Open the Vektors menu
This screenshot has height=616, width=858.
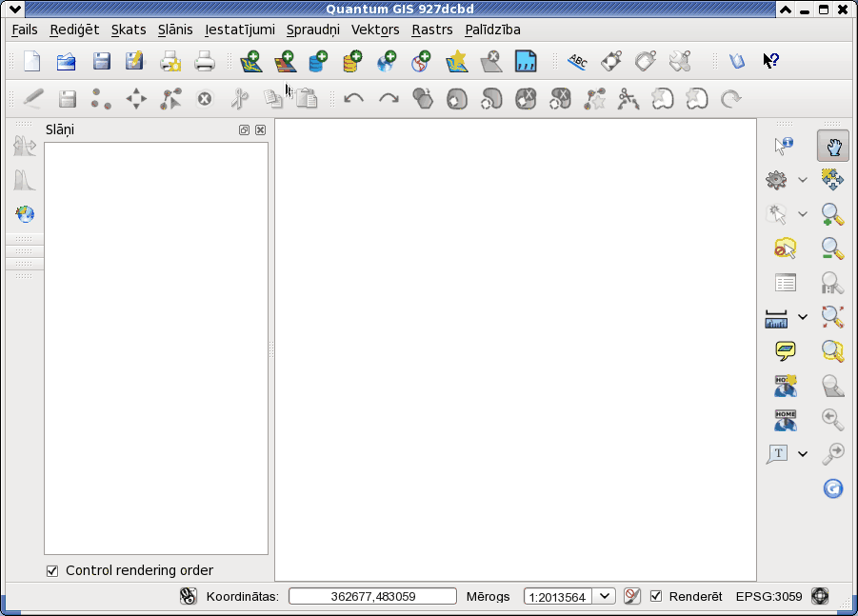click(x=375, y=30)
